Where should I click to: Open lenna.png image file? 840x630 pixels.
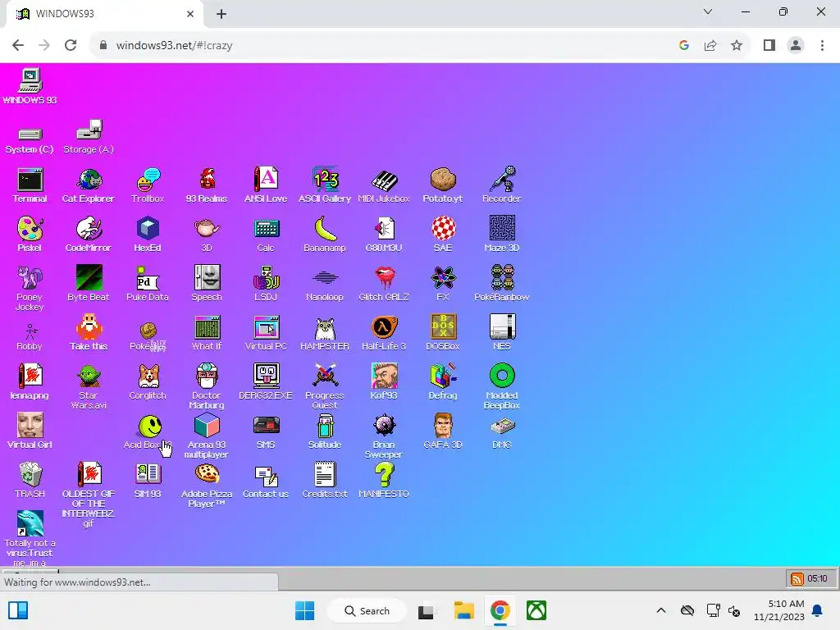[30, 382]
